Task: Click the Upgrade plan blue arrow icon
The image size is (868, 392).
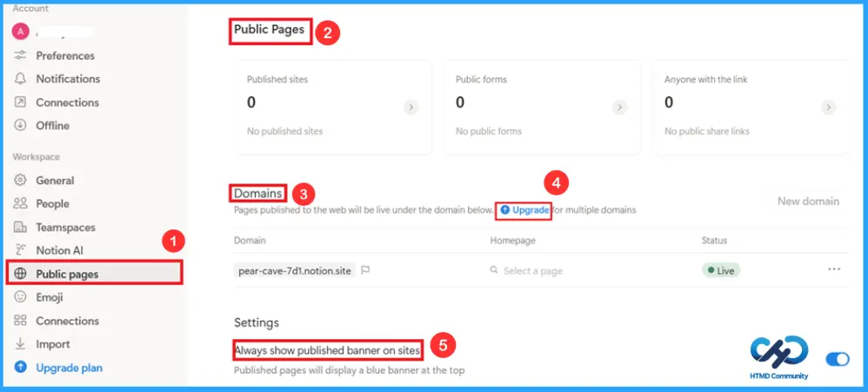Action: coord(21,367)
